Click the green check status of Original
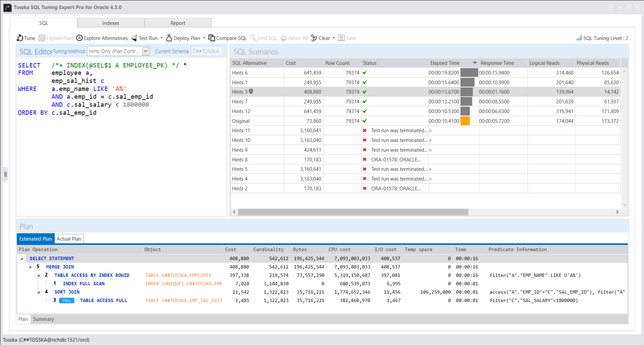The width and height of the screenshot is (644, 345). tap(365, 121)
